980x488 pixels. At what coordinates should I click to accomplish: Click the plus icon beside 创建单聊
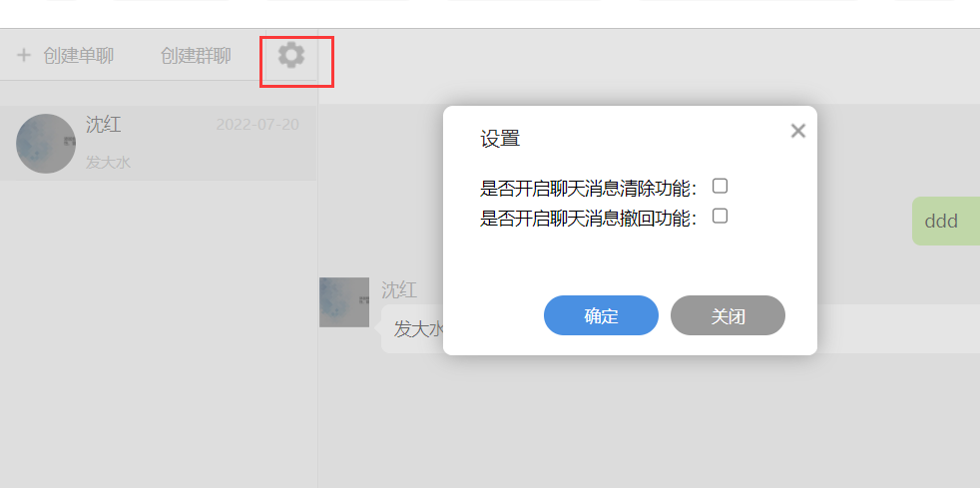tap(24, 56)
